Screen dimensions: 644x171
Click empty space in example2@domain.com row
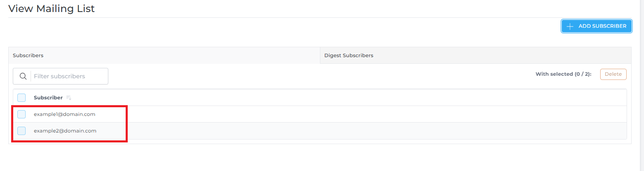[360, 131]
